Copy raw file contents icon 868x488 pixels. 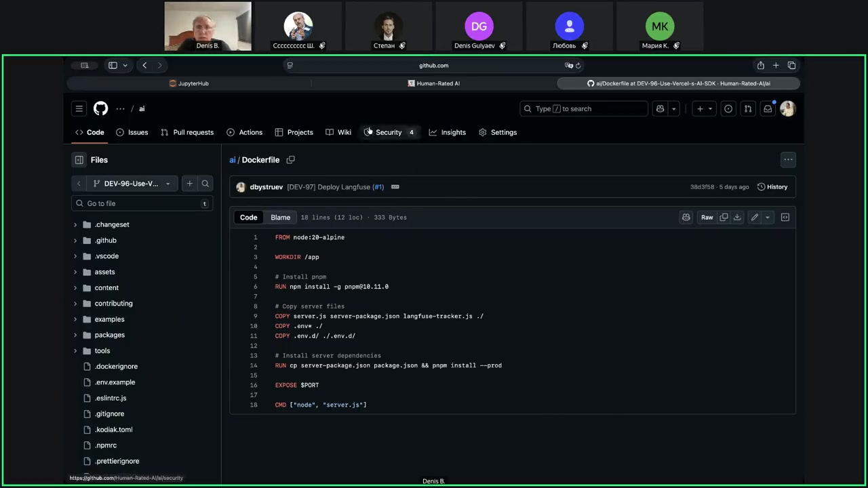[724, 218]
